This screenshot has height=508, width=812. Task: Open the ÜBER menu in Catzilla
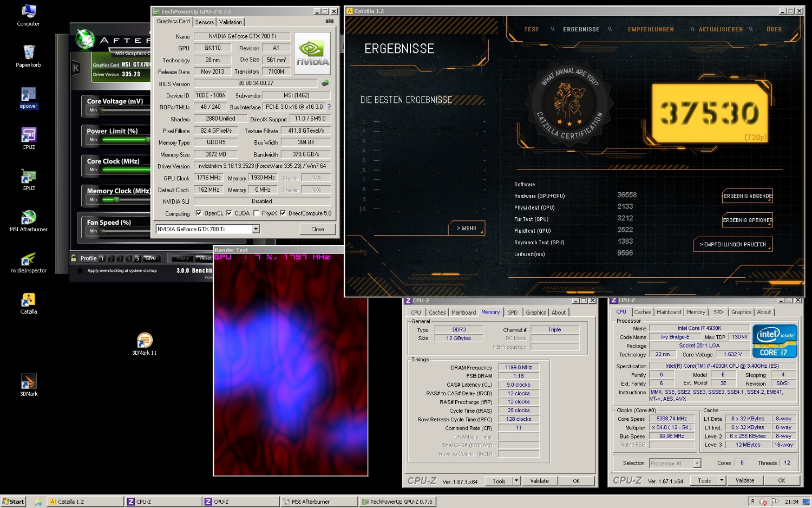click(774, 29)
